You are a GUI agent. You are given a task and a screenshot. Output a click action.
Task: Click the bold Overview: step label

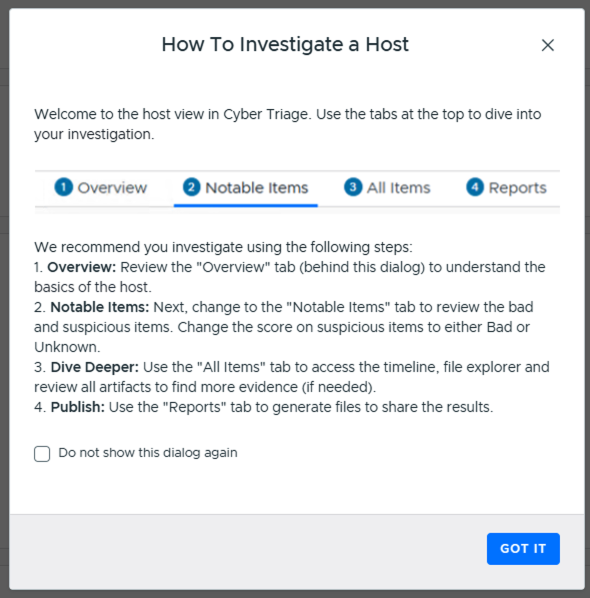81,267
